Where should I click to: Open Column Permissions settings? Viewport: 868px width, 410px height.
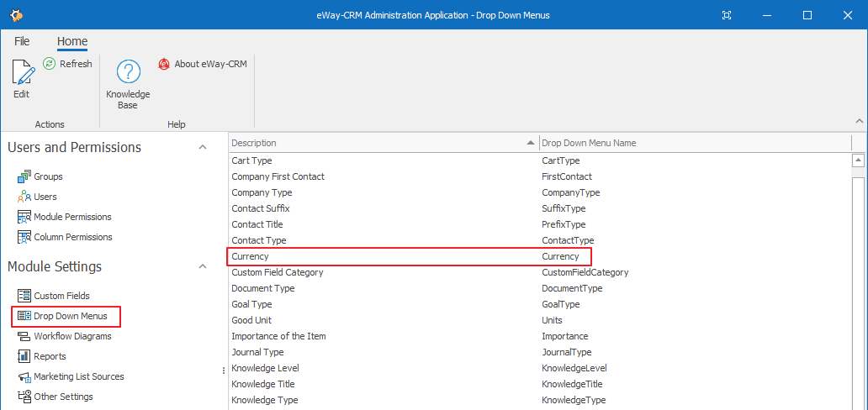click(65, 237)
